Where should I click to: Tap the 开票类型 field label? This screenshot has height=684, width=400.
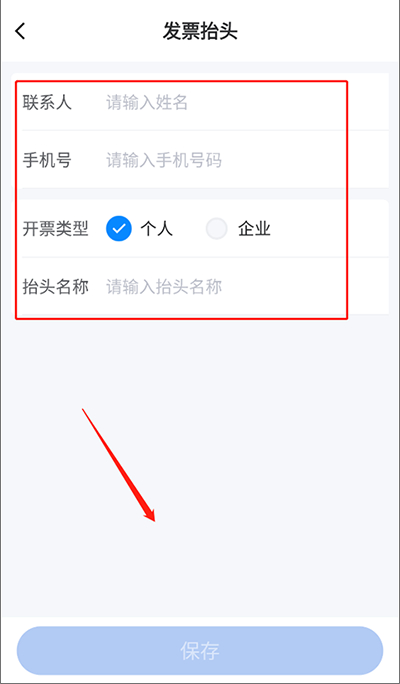click(x=55, y=229)
